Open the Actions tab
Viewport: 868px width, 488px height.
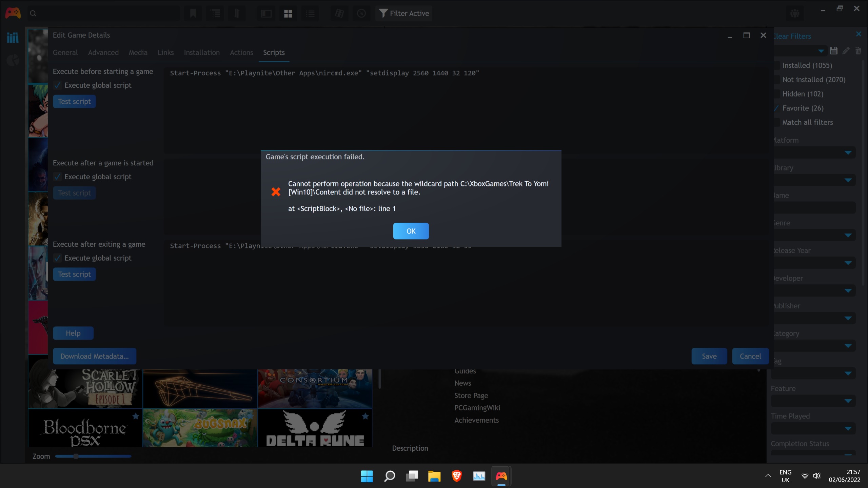point(241,53)
